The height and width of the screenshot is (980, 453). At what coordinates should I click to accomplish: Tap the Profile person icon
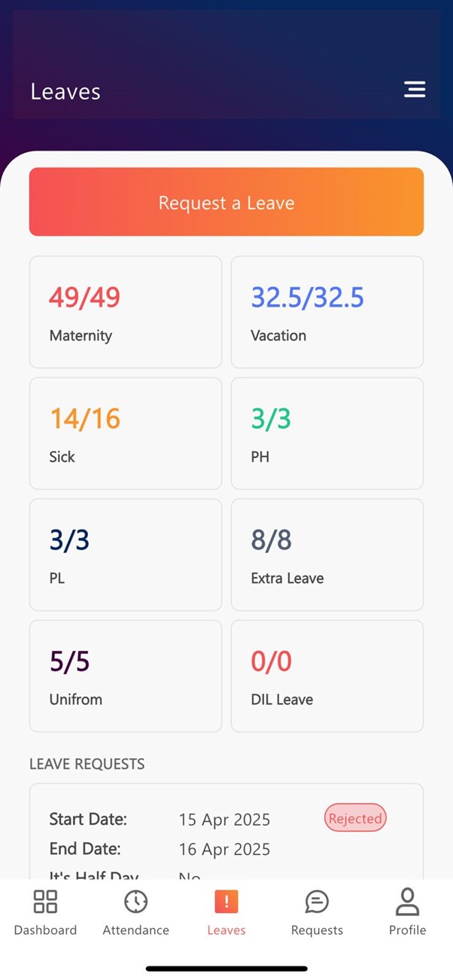[407, 901]
